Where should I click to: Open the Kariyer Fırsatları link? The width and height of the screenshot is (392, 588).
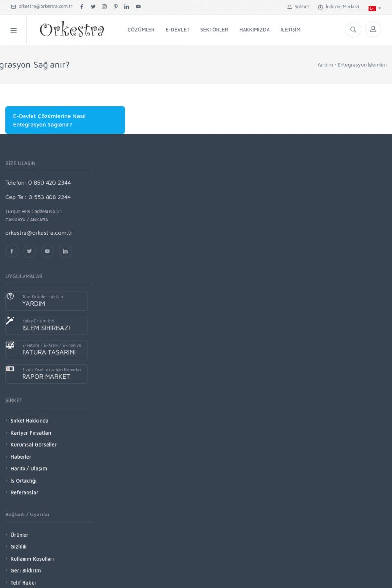(31, 433)
